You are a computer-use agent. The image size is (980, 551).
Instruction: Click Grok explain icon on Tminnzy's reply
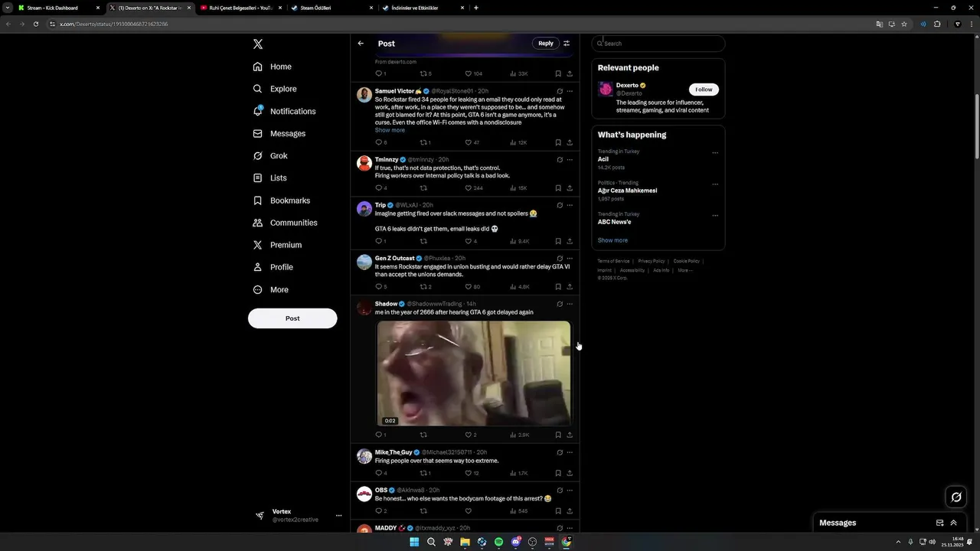[x=560, y=160]
